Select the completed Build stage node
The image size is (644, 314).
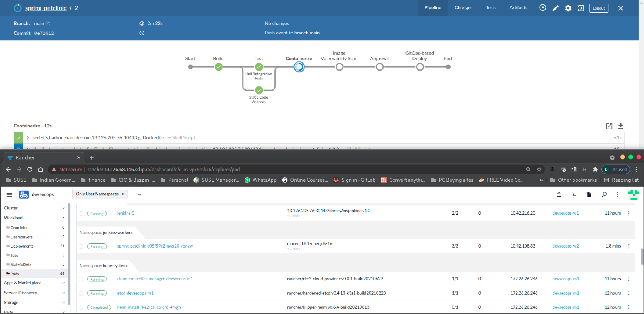click(x=219, y=67)
